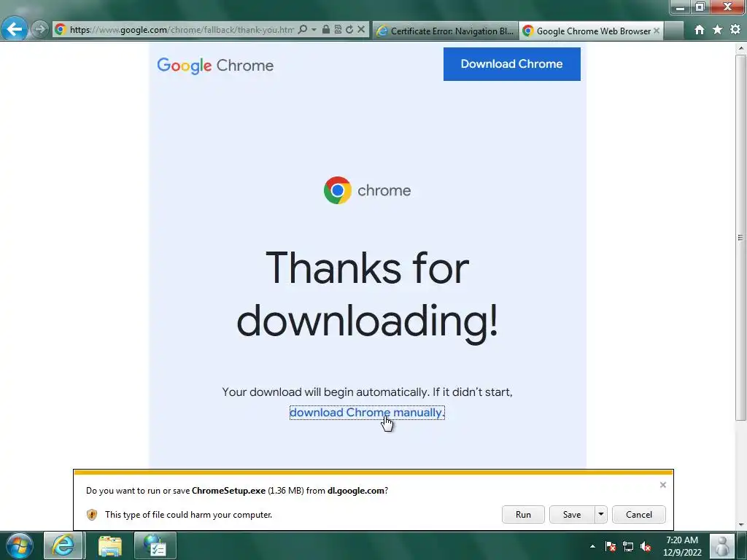
Task: Click the security shield warning icon
Action: point(92,515)
